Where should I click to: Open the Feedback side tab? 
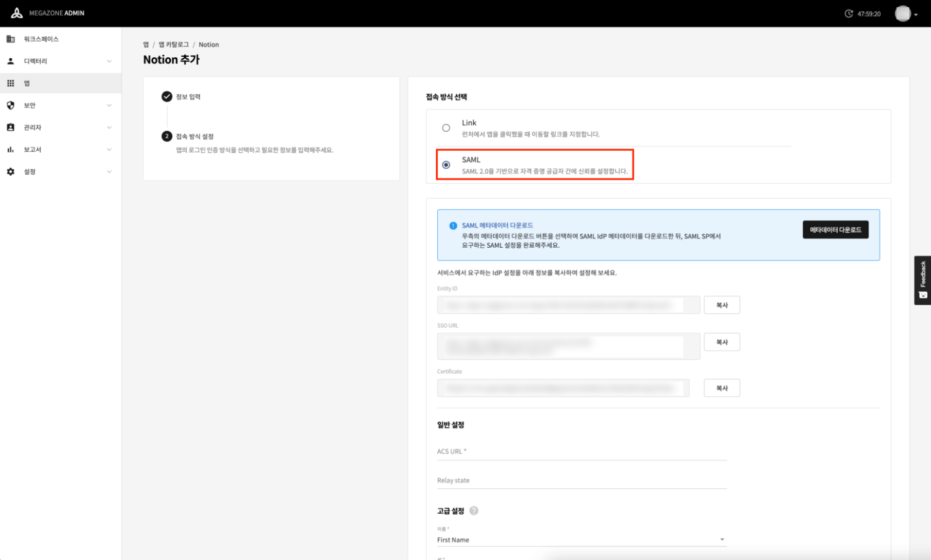(x=922, y=280)
